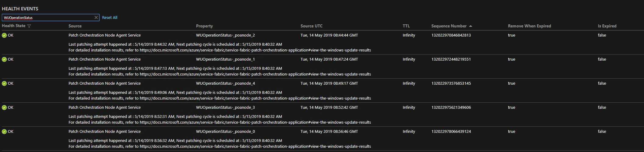The width and height of the screenshot is (644, 152).
Task: Click sequence number 132022975621349606
Action: [451, 108]
